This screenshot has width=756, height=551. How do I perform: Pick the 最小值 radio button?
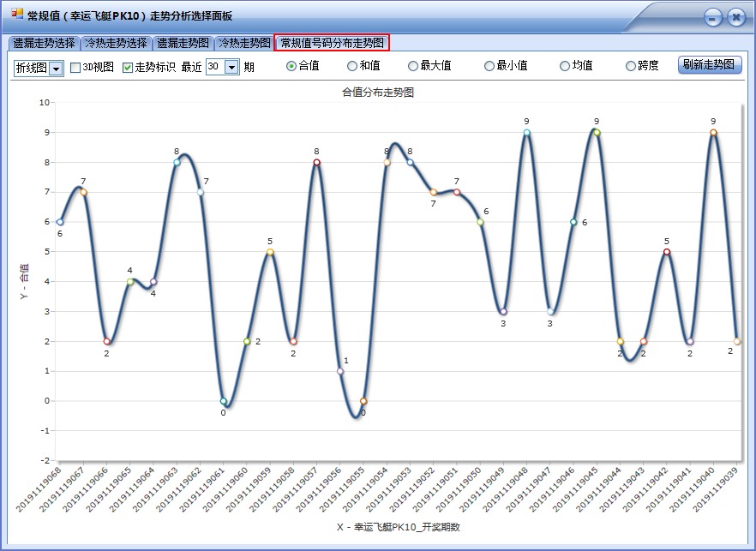[x=489, y=66]
